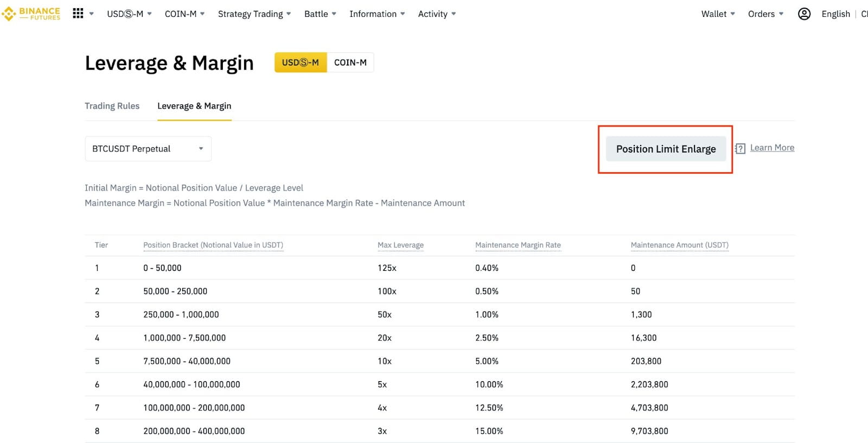Click the 5x max leverage cell
The image size is (868, 443).
pos(382,385)
